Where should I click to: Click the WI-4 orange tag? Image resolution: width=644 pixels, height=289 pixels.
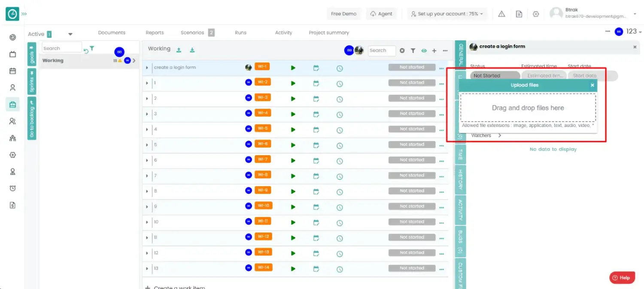pos(263,113)
